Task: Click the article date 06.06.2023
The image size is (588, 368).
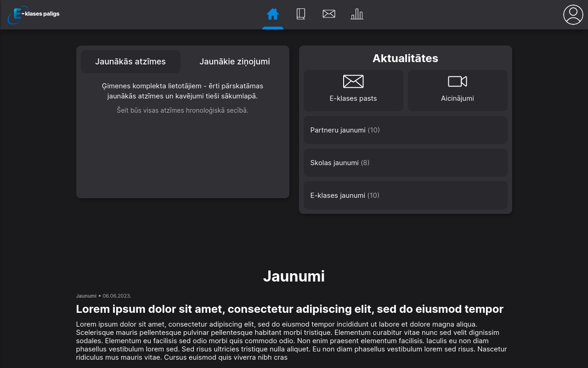Action: (116, 296)
